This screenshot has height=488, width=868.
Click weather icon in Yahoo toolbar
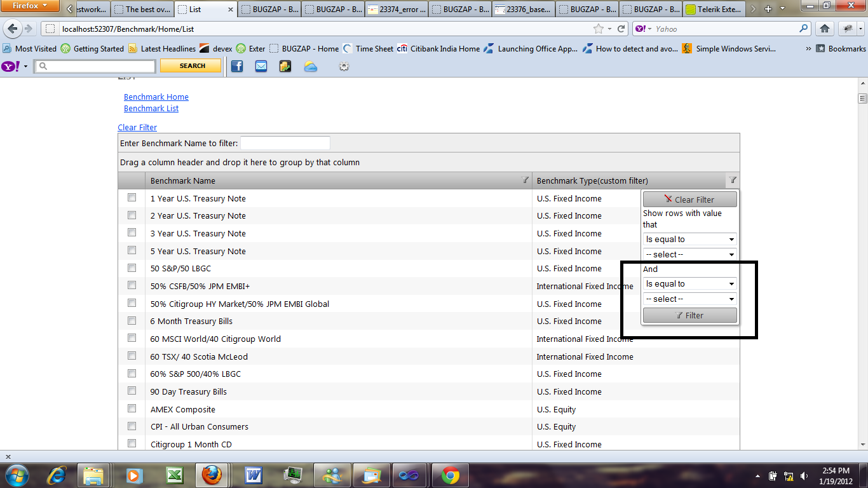pyautogui.click(x=310, y=66)
